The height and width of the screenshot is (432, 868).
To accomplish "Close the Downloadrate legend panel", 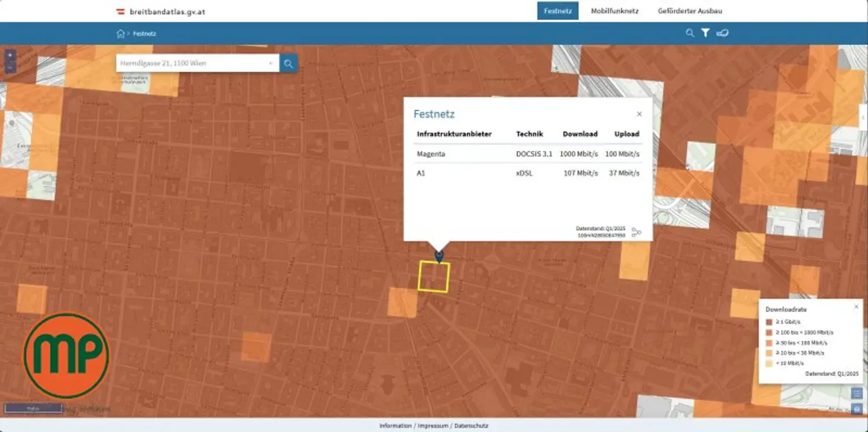I will point(856,306).
